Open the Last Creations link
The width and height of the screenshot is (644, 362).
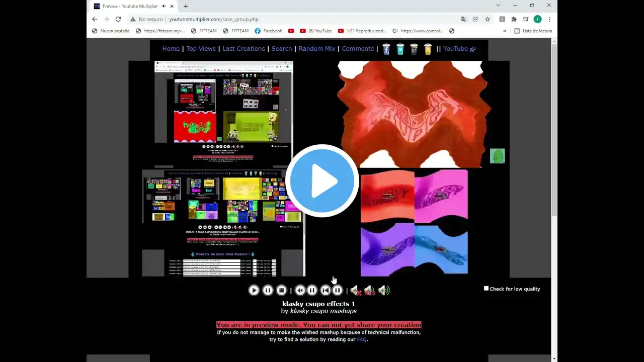pos(244,49)
